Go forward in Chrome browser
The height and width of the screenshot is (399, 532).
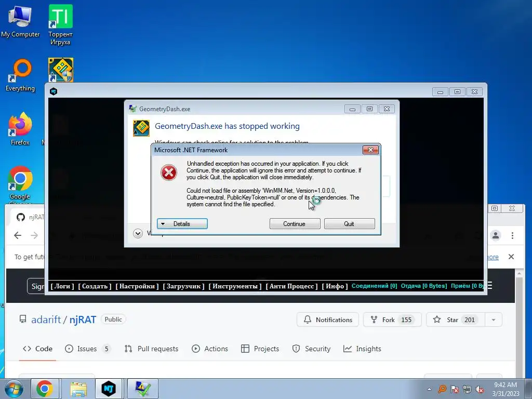[x=34, y=235]
